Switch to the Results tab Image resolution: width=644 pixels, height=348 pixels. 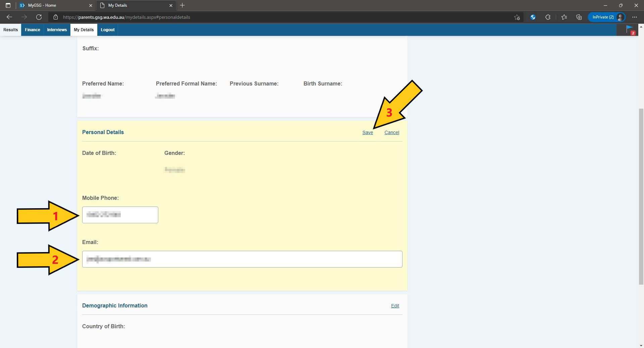[x=10, y=30]
